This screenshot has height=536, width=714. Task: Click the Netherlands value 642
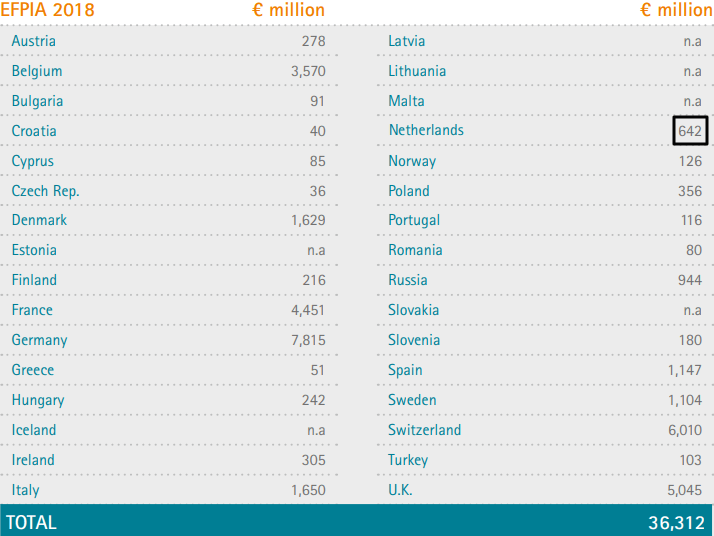tap(690, 131)
